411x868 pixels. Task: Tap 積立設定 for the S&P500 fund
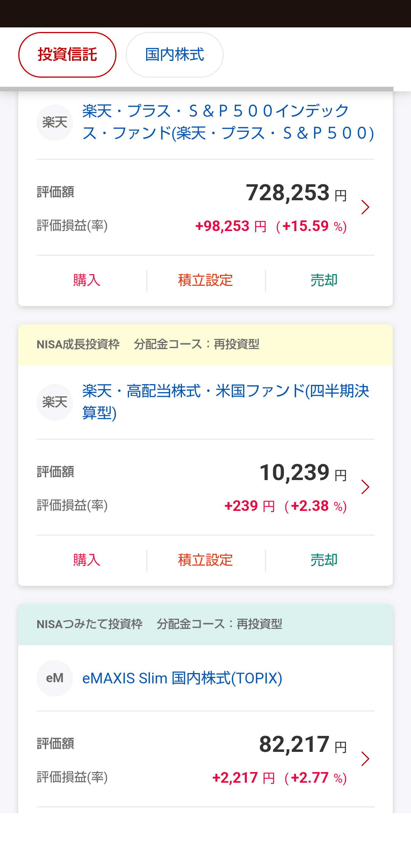pyautogui.click(x=205, y=281)
